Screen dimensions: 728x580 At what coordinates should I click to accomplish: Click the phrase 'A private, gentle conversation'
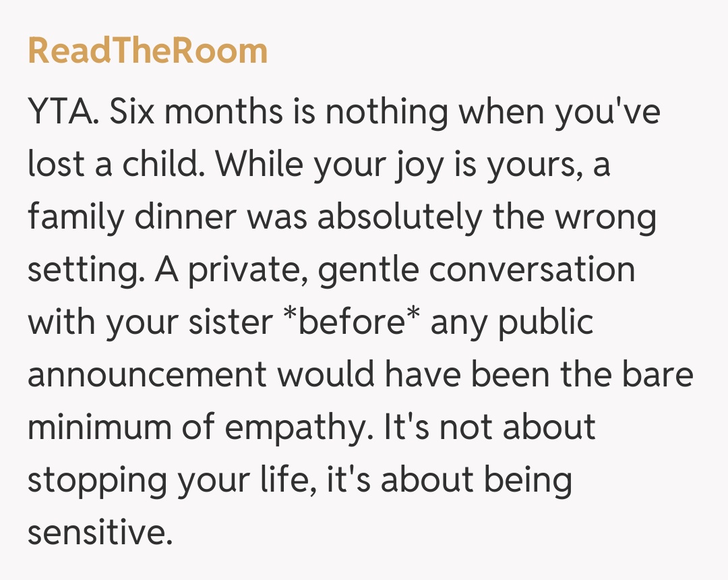click(x=394, y=270)
